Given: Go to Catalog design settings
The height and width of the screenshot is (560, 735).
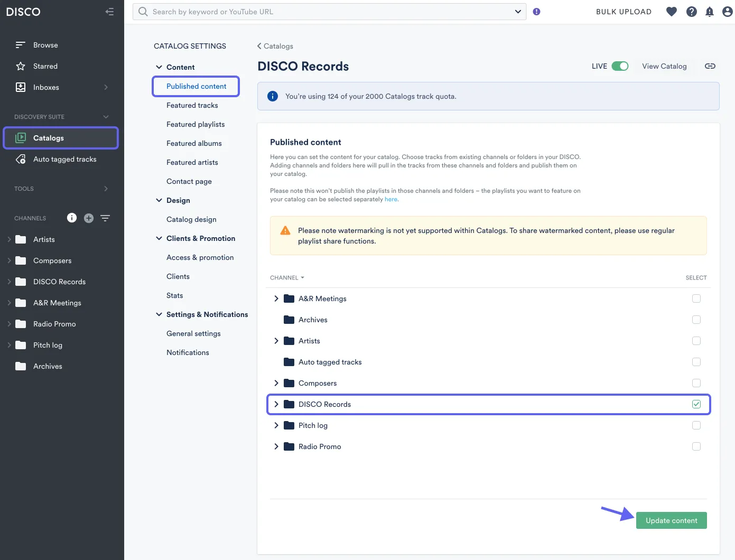Looking at the screenshot, I should click(191, 219).
